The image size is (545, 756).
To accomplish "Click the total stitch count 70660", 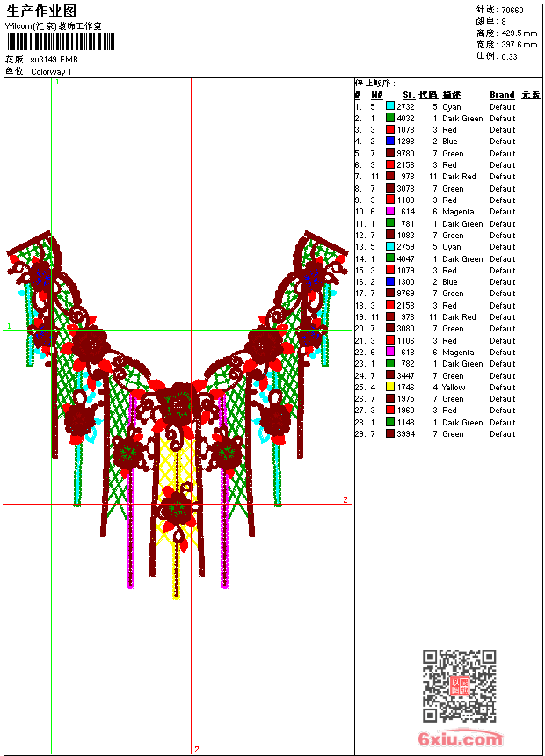I will [x=512, y=11].
